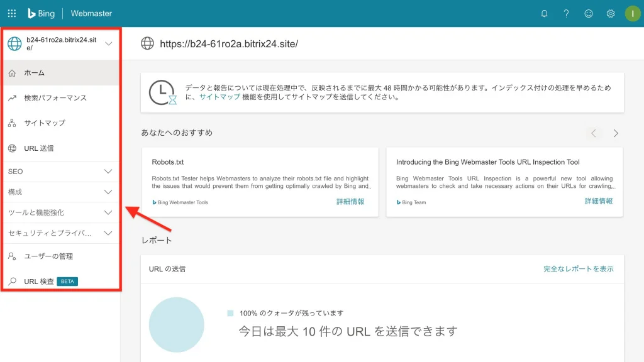The height and width of the screenshot is (362, 644).
Task: Click the smiley feedback icon
Action: (x=589, y=14)
